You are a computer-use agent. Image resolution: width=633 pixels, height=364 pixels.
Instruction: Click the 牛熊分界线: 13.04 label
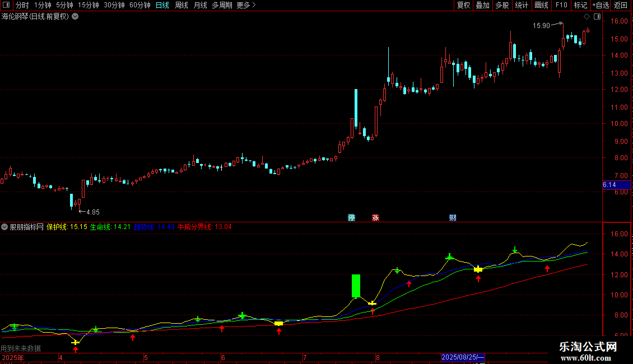(x=204, y=227)
